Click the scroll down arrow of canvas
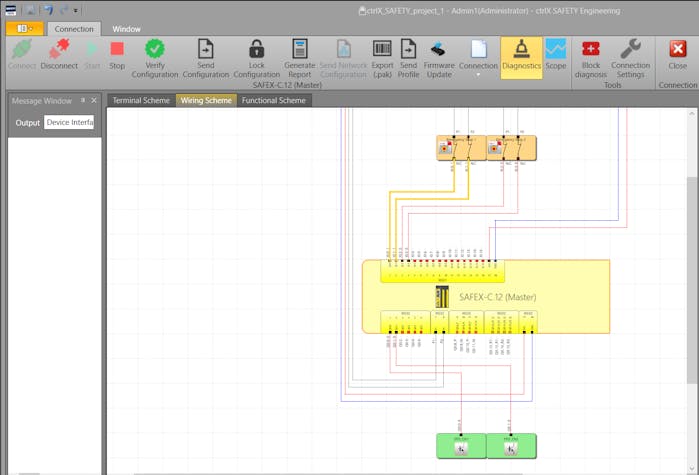The height and width of the screenshot is (475, 699). pyautogui.click(x=691, y=468)
